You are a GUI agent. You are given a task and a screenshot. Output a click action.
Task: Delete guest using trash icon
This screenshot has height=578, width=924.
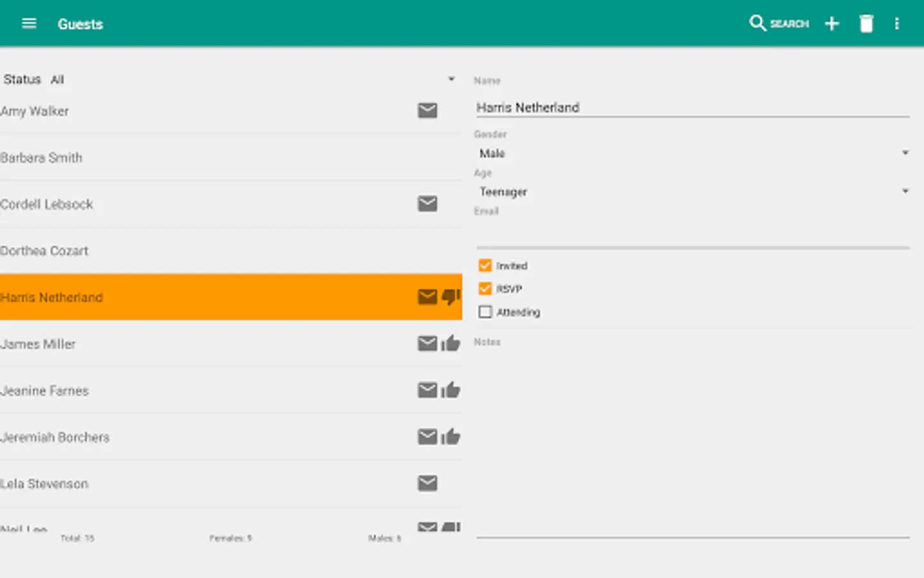coord(866,24)
